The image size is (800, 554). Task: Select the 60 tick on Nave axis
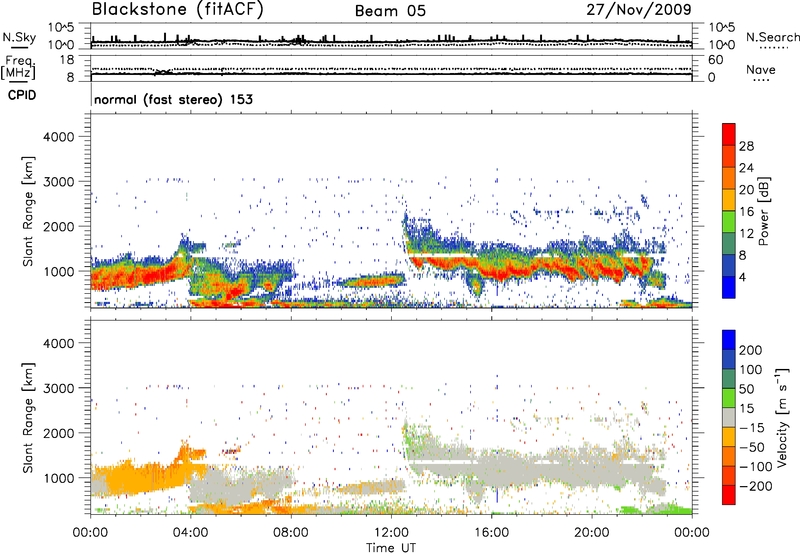coord(715,60)
